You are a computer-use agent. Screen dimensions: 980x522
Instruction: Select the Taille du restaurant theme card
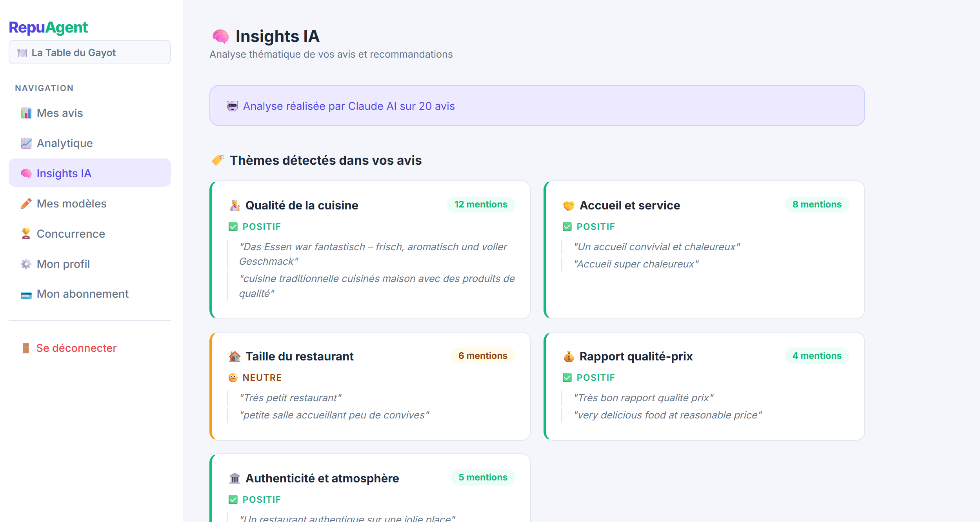[x=370, y=386]
